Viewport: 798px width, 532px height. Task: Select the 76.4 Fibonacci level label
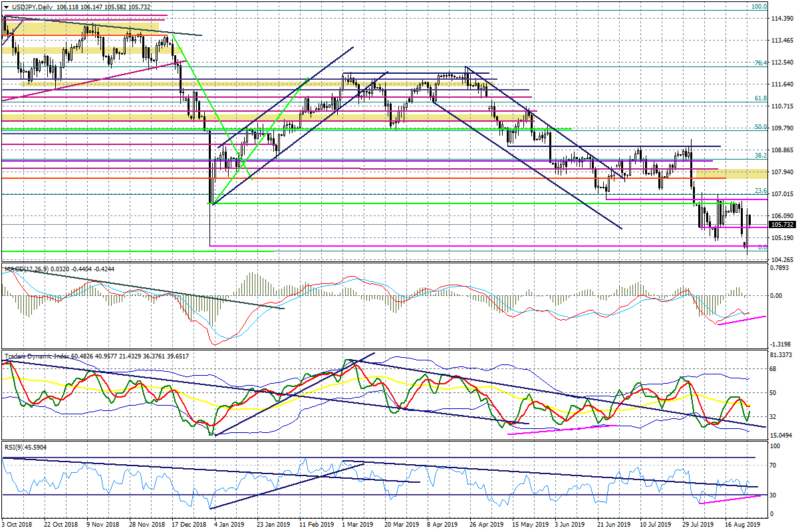click(x=760, y=63)
